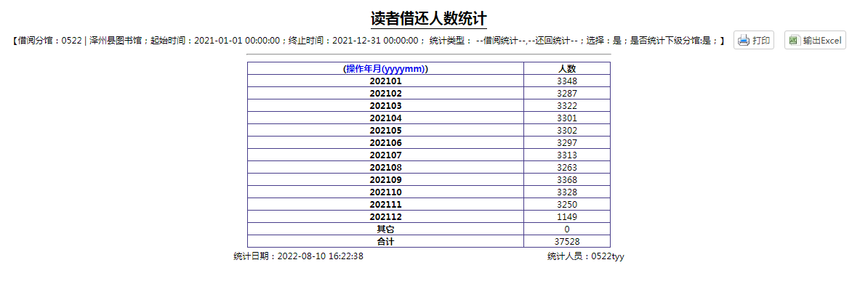
Task: Select the 202109 row label
Action: pos(385,179)
